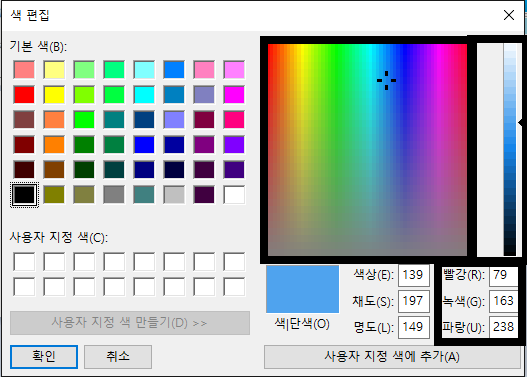Image resolution: width=527 pixels, height=377 pixels.
Task: Select the violet swatch ending fourth row
Action: click(x=234, y=144)
